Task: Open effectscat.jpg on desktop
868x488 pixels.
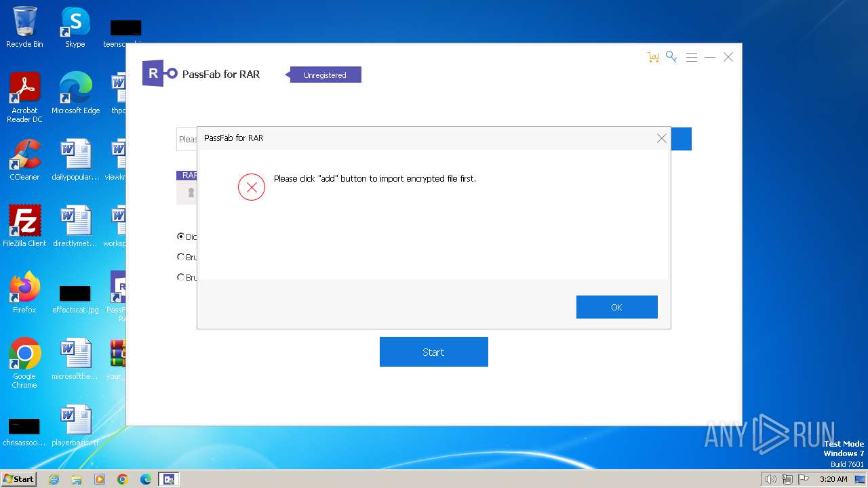Action: (75, 299)
